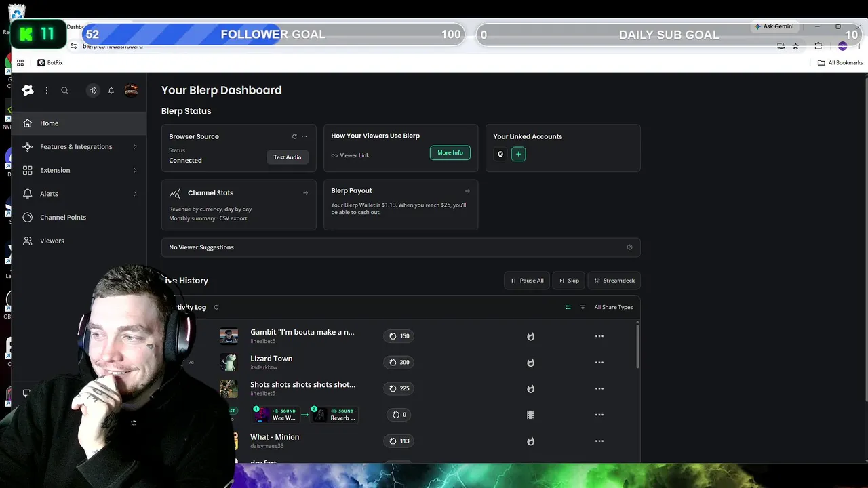Select the linked Kick account icon

pos(500,154)
